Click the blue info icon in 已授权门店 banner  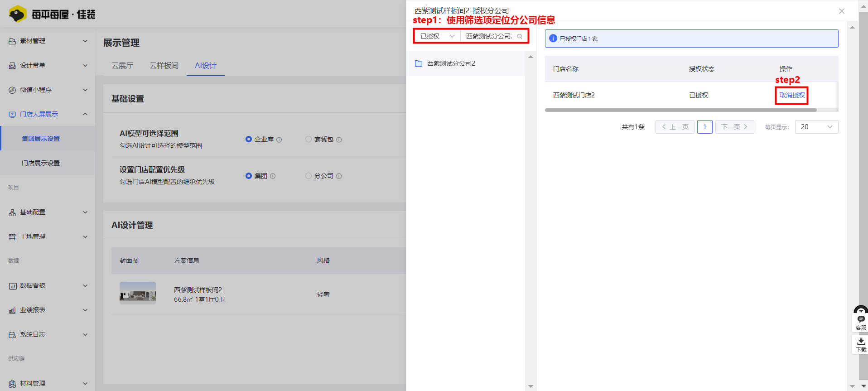pos(553,39)
